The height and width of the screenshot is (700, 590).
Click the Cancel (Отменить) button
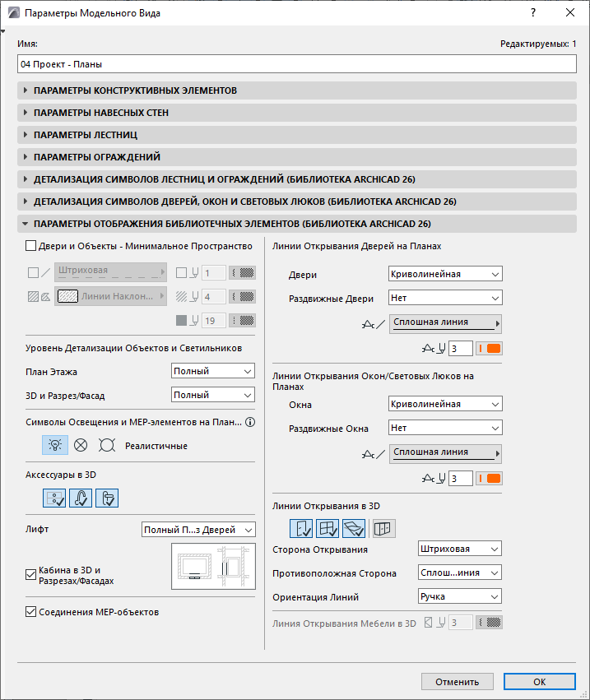[458, 682]
